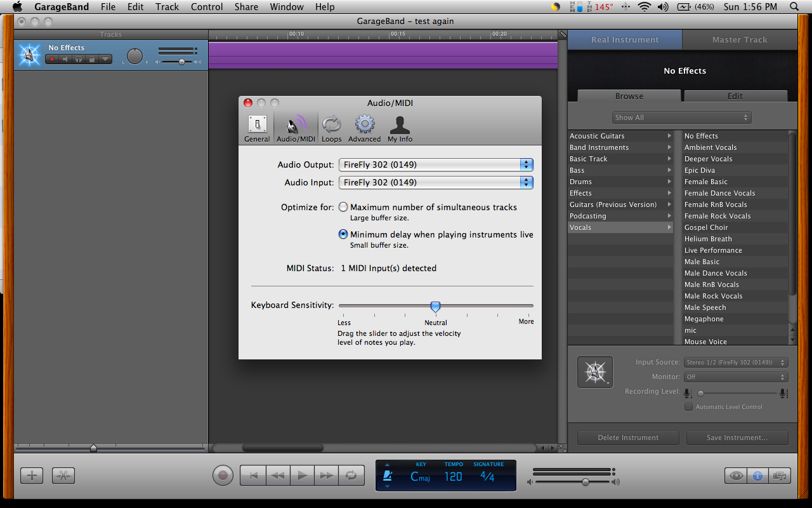Lock the No Effects track
The width and height of the screenshot is (812, 508).
[91, 59]
